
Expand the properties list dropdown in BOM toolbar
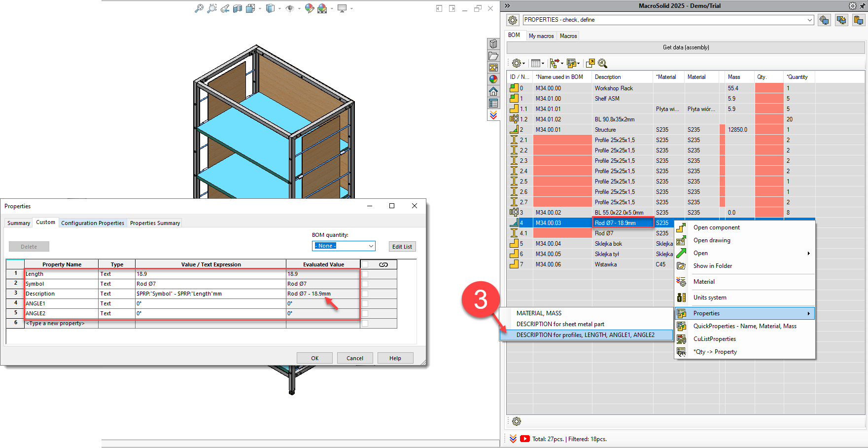coord(579,63)
